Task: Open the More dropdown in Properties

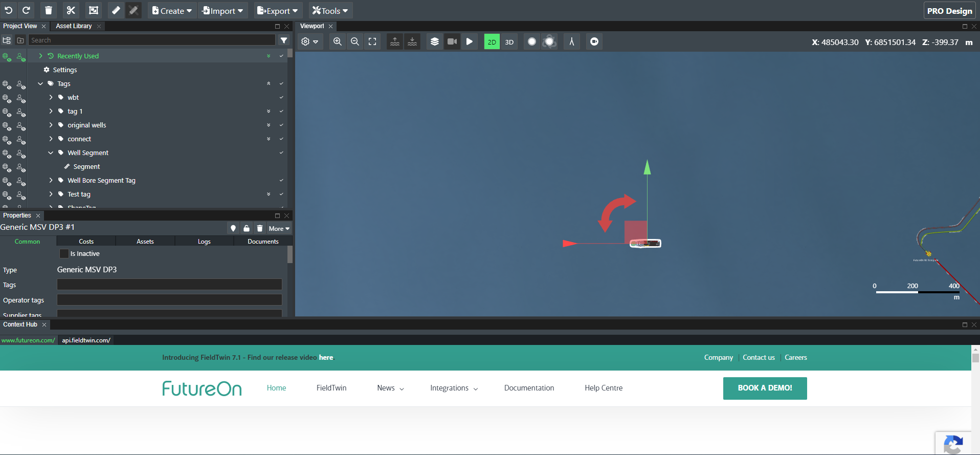Action: click(279, 228)
